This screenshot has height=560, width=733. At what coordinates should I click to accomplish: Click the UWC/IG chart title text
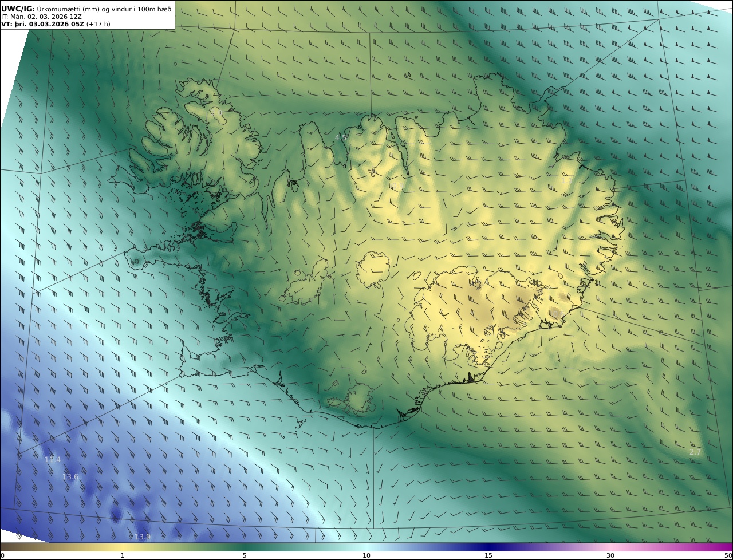pos(86,9)
